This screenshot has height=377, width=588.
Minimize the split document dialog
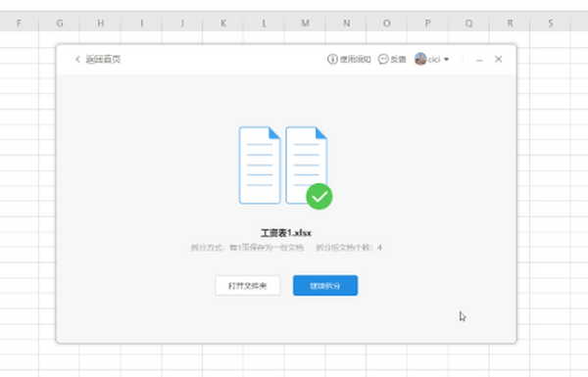(479, 60)
